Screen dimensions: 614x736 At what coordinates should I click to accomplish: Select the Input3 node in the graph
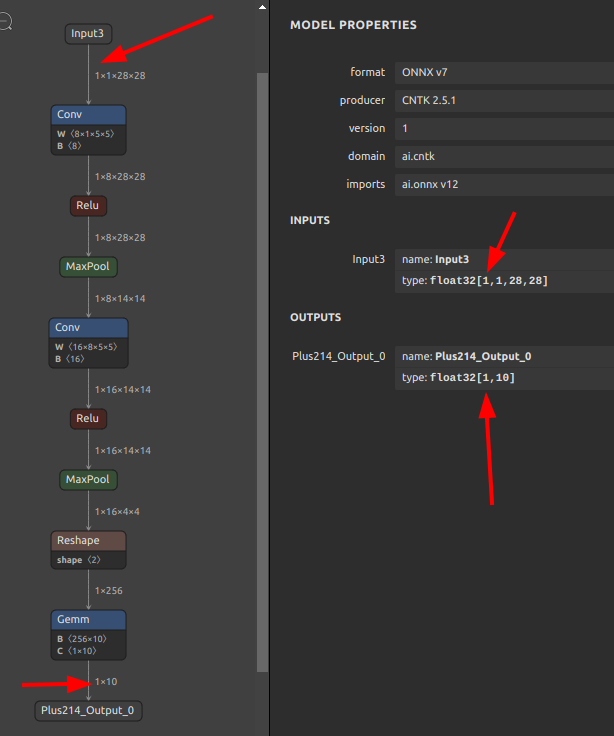point(87,33)
